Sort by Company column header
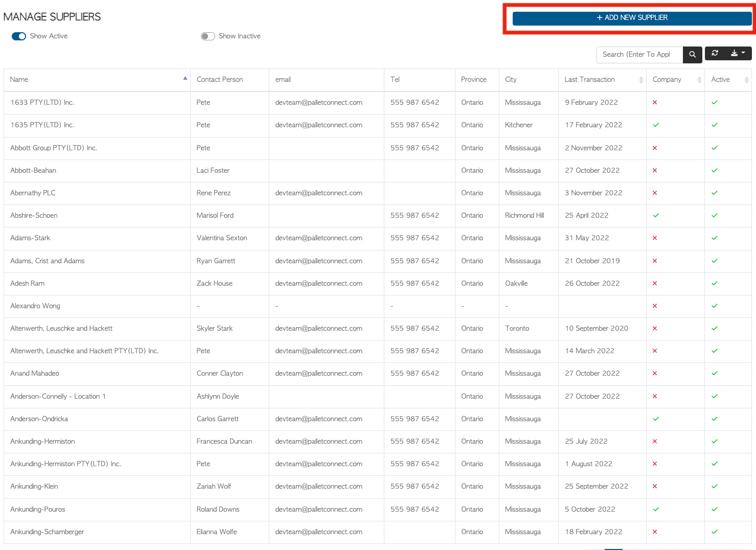The height and width of the screenshot is (550, 756). tap(675, 80)
